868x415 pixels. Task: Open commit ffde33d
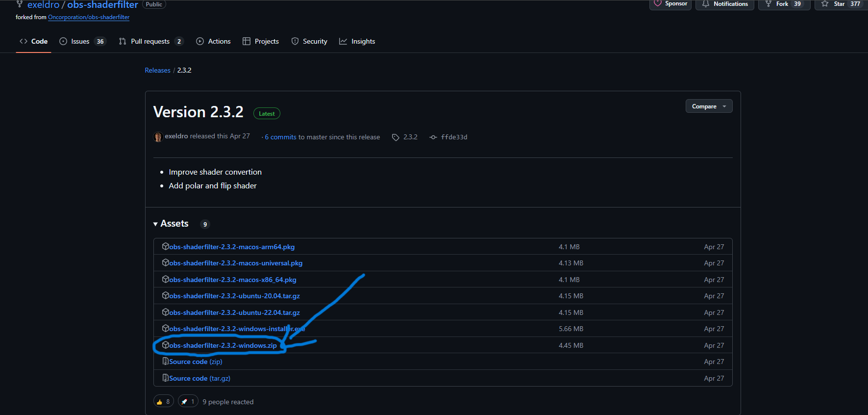coord(454,137)
